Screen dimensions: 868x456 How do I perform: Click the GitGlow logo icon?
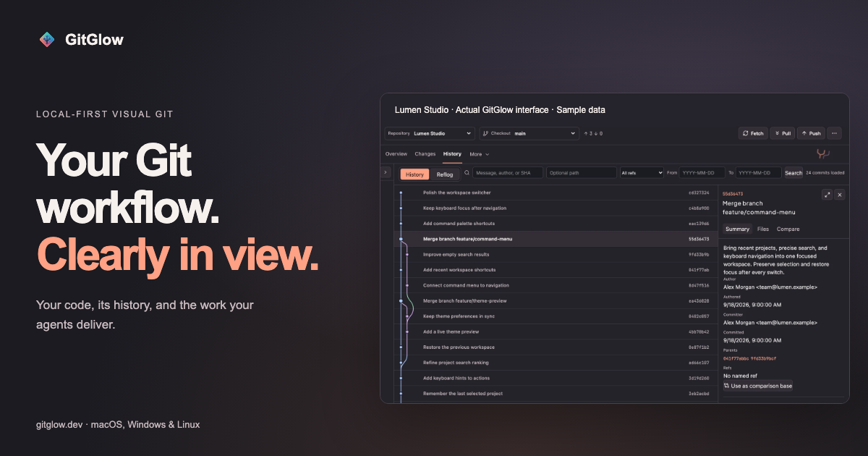click(47, 40)
